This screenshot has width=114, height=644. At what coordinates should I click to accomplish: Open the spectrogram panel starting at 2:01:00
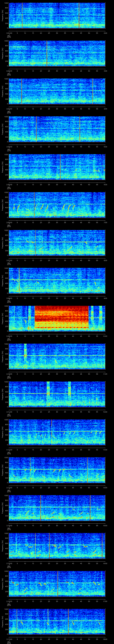click(x=57, y=16)
